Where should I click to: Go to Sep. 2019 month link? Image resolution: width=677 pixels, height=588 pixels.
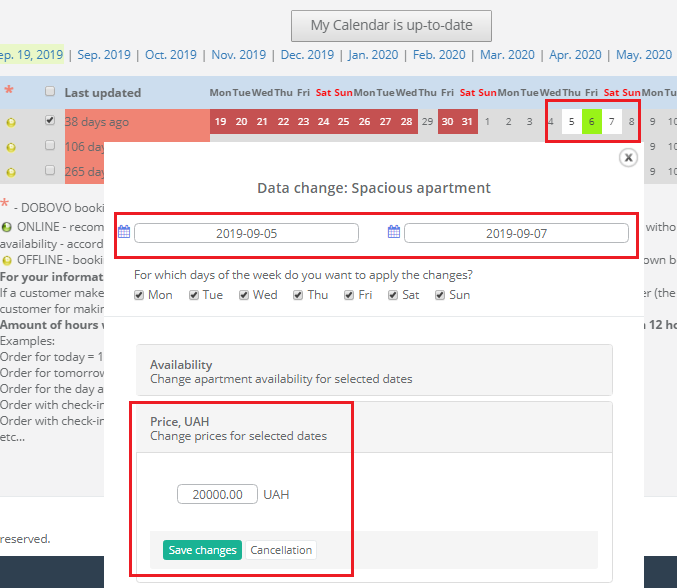click(x=104, y=55)
